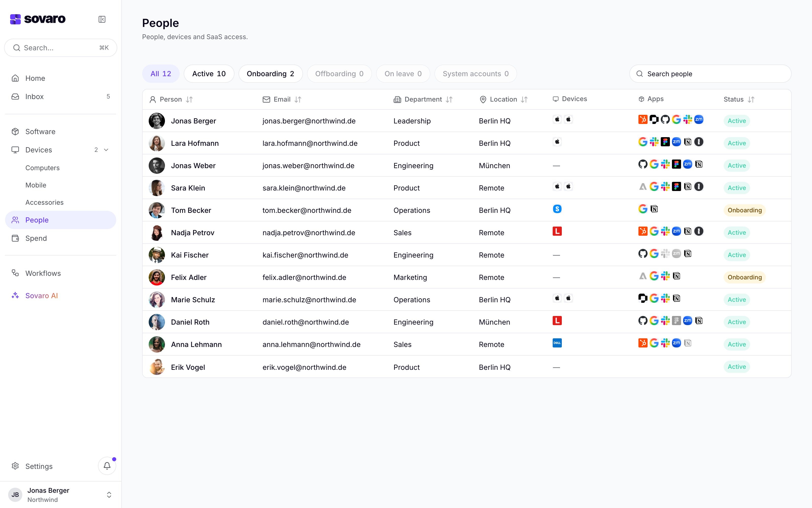Open Computers under Devices
Viewport: 812px width, 508px height.
pos(43,168)
